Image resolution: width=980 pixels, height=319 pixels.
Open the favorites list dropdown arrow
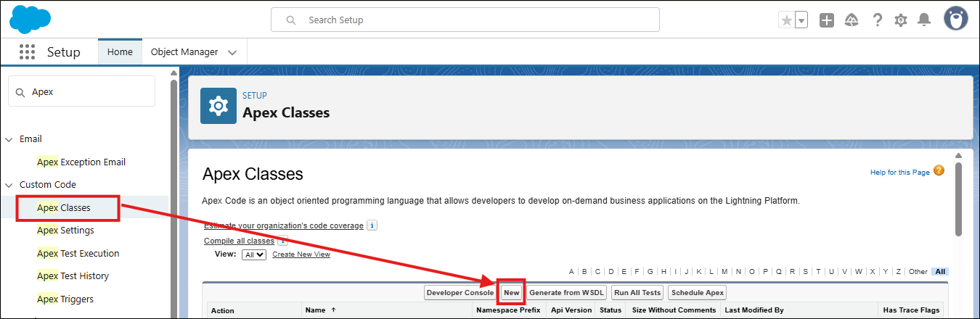(x=801, y=20)
